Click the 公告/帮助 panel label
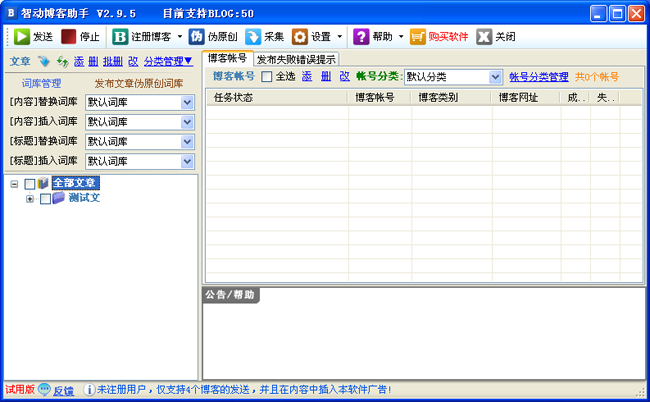Image resolution: width=650 pixels, height=402 pixels. tap(230, 295)
